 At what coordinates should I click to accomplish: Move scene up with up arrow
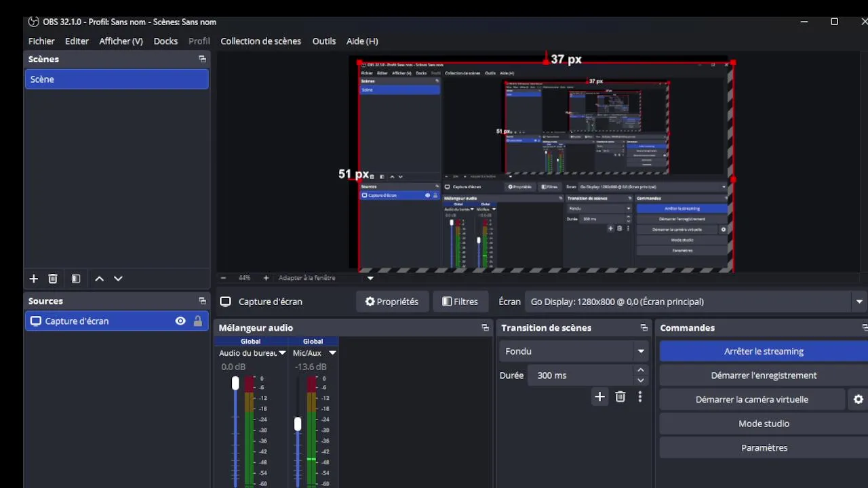click(99, 279)
